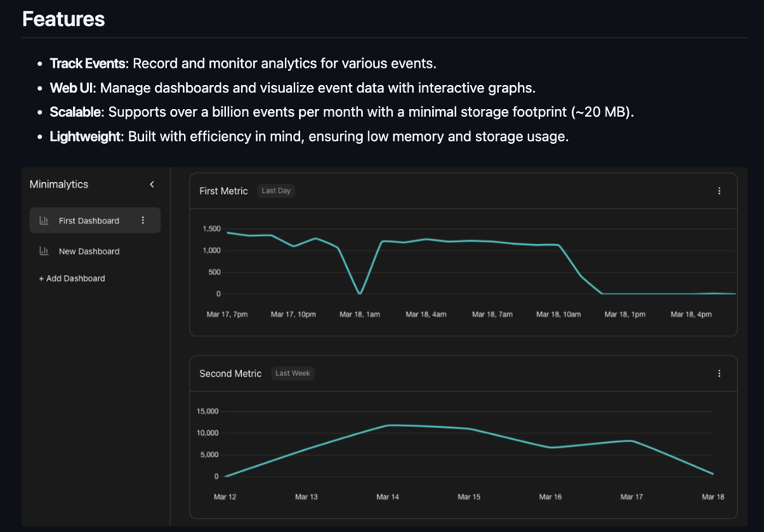Click the Minimalytics sidebar title

click(59, 184)
